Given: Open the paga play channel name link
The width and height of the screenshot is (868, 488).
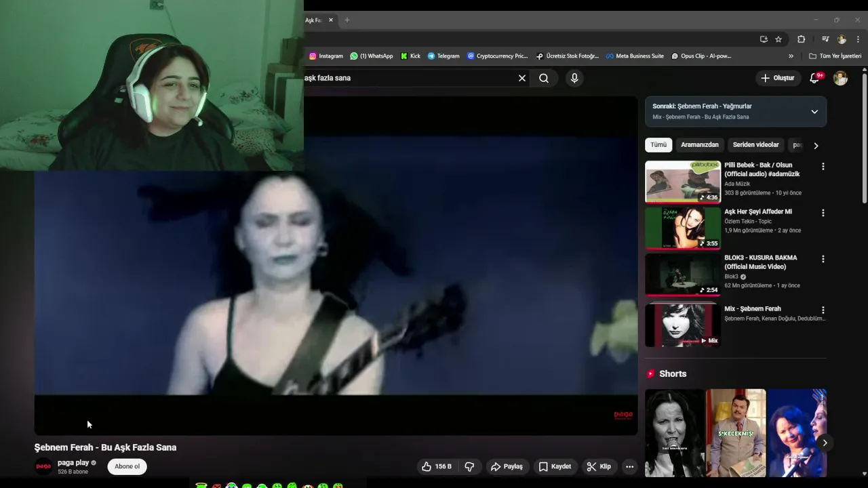Looking at the screenshot, I should [x=73, y=463].
